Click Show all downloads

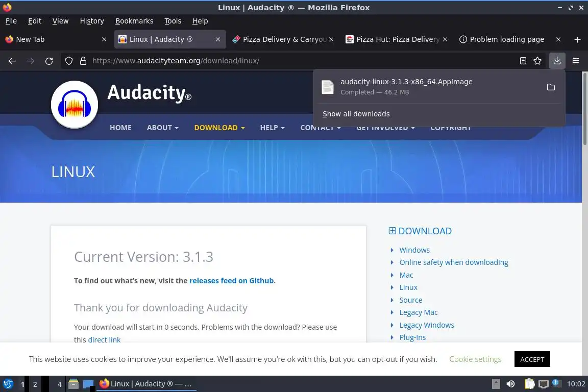(356, 114)
